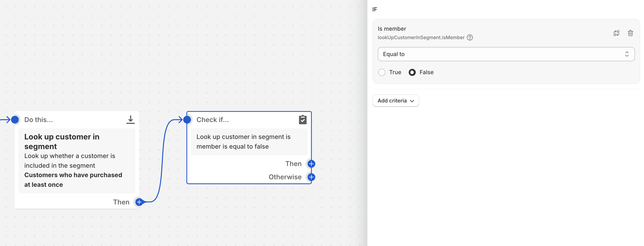Open the Equal to operator dropdown
The width and height of the screenshot is (644, 246).
[506, 54]
